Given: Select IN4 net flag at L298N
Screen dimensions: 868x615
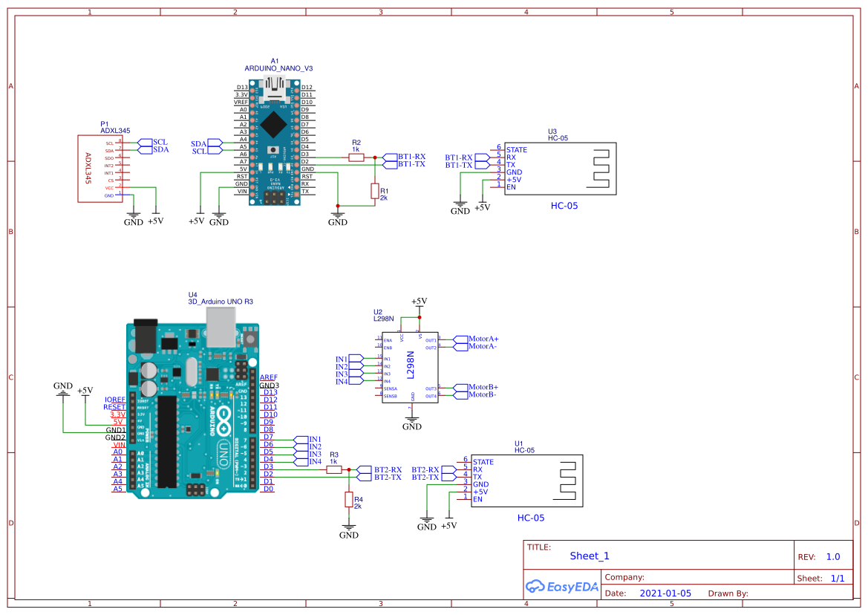Looking at the screenshot, I should (349, 381).
